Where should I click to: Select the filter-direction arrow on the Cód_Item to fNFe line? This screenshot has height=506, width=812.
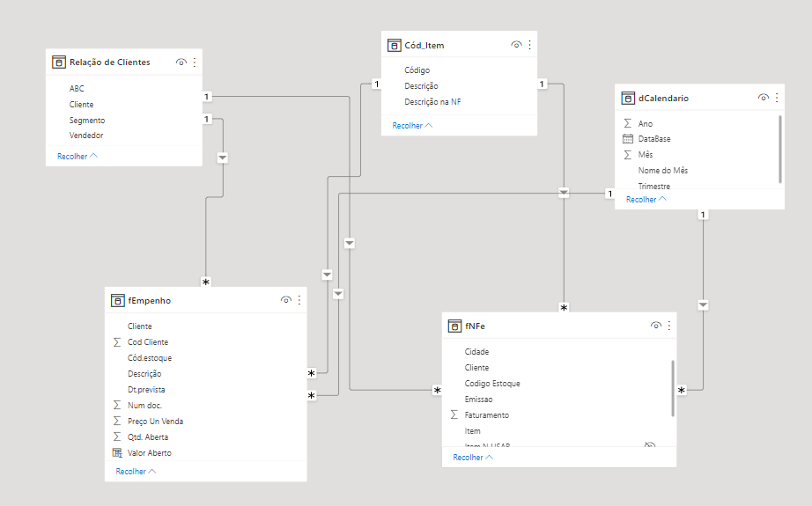[564, 193]
